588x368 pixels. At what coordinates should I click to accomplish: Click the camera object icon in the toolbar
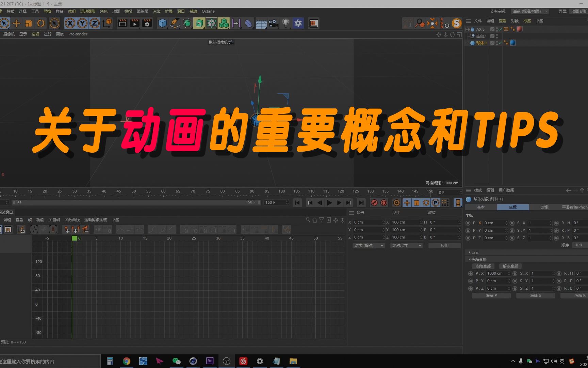(273, 23)
